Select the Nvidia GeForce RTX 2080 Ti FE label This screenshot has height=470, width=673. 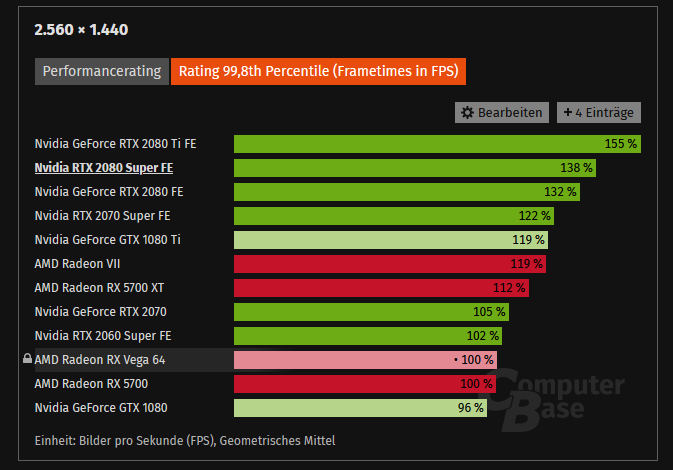pyautogui.click(x=115, y=144)
